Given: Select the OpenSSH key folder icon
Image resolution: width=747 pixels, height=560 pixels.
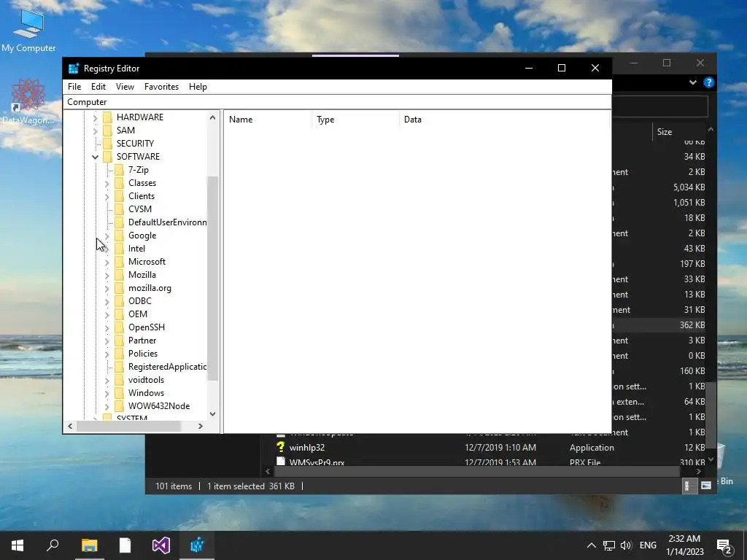Looking at the screenshot, I should point(119,327).
